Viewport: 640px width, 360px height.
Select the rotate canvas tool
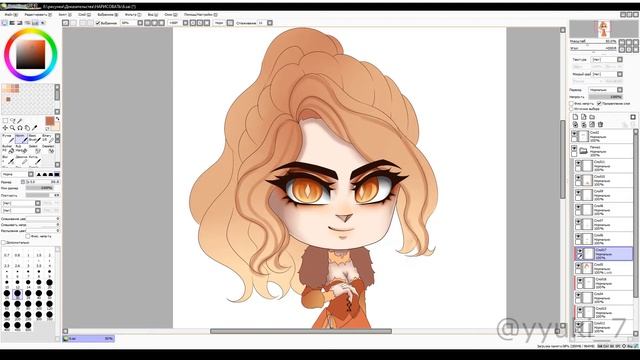point(20,128)
